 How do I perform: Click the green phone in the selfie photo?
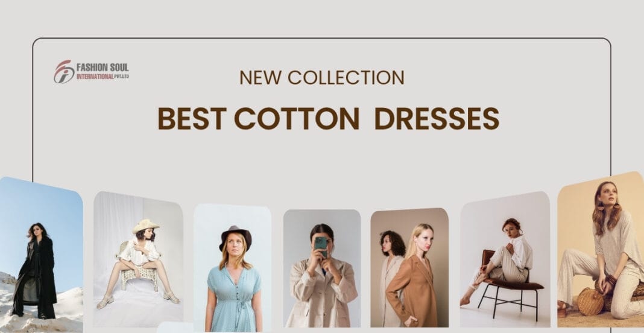(x=321, y=246)
